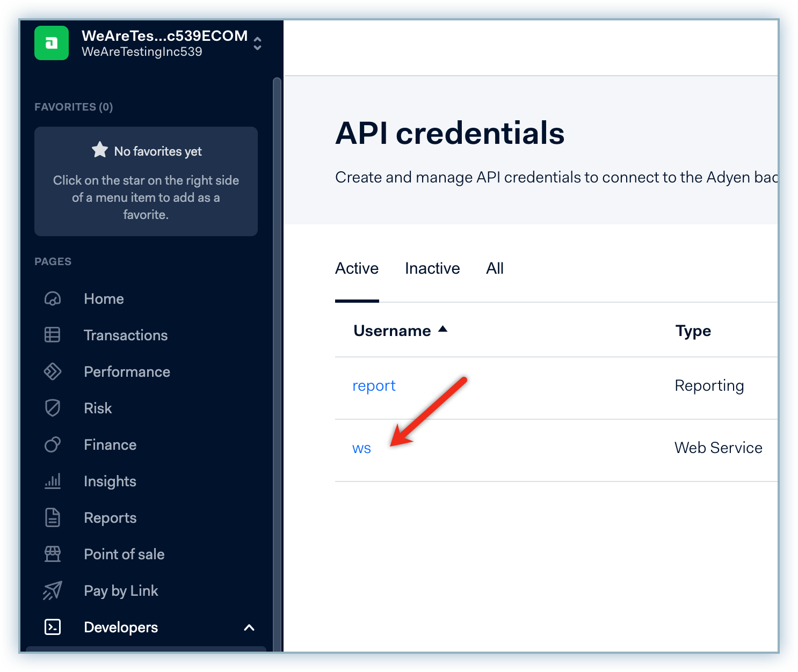Screen dimensions: 798x672
Task: Open Finance via its coins icon
Action: pyautogui.click(x=53, y=444)
